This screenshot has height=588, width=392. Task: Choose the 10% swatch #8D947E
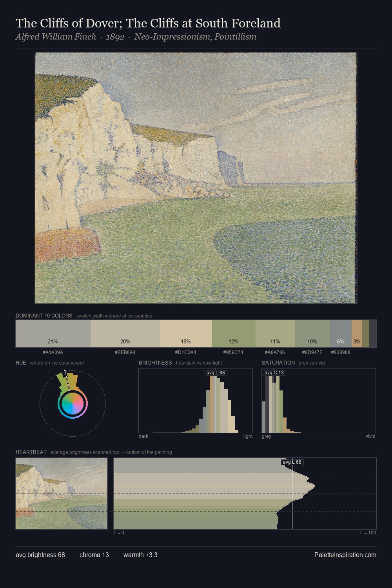click(x=312, y=334)
